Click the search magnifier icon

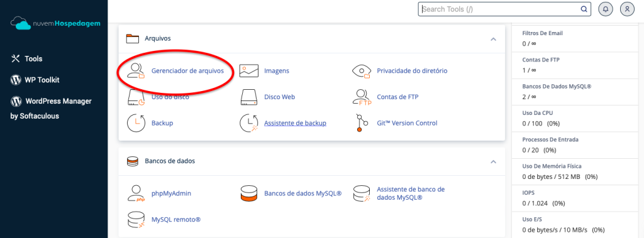(x=584, y=9)
